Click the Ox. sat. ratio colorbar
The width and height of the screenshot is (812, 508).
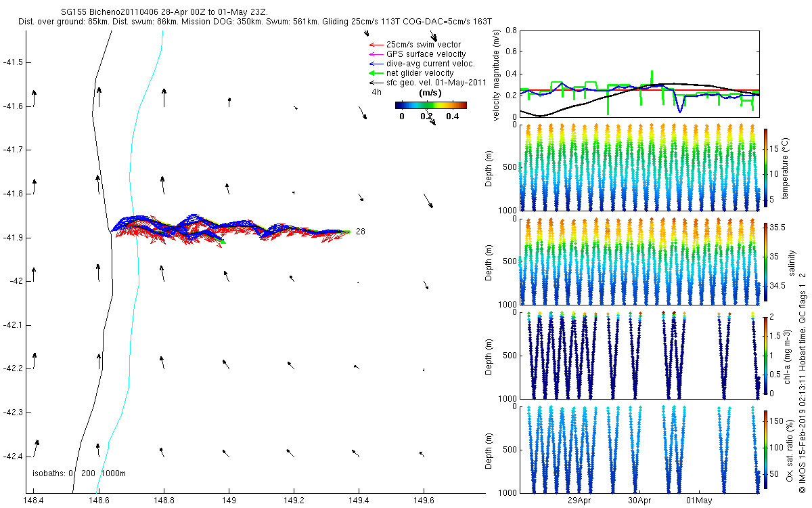[x=765, y=450]
